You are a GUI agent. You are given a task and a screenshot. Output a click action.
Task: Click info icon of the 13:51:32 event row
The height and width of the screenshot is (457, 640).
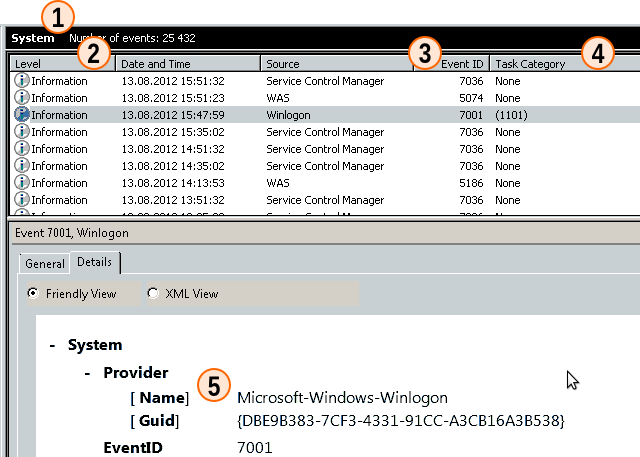[x=22, y=200]
